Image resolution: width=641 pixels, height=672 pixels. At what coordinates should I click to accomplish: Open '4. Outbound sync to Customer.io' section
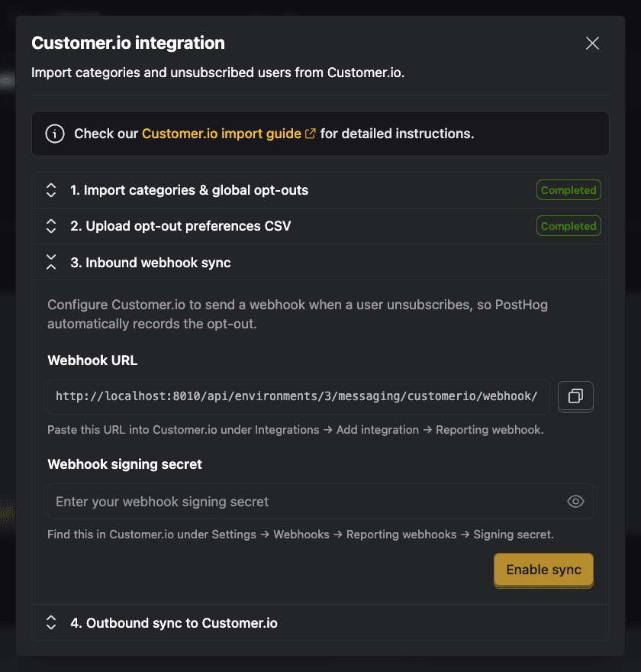coord(320,622)
